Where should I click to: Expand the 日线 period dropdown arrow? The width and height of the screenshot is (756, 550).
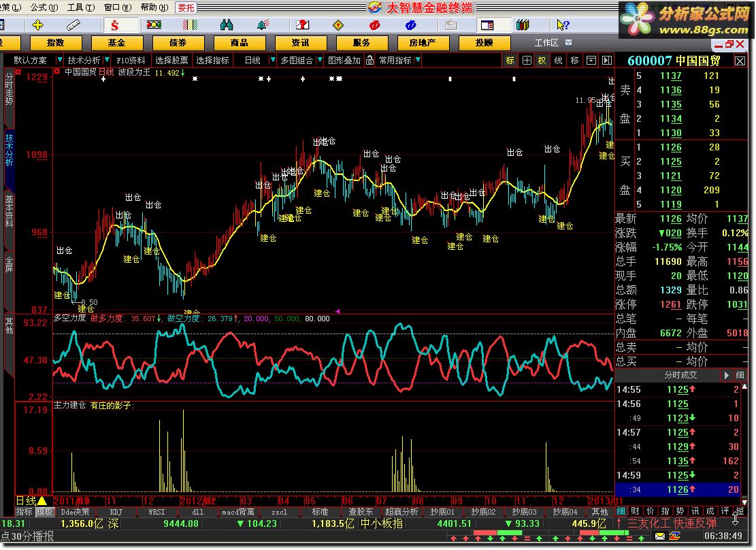[272, 61]
